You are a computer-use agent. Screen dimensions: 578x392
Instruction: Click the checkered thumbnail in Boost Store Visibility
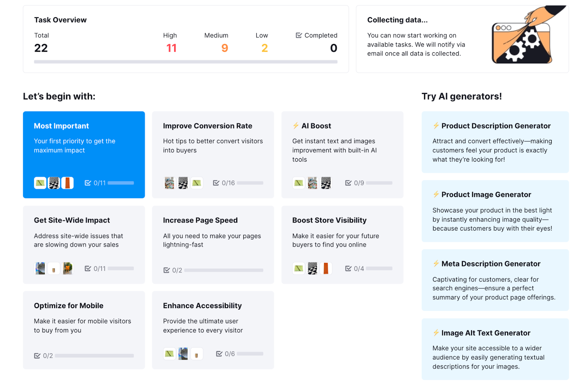pos(312,268)
